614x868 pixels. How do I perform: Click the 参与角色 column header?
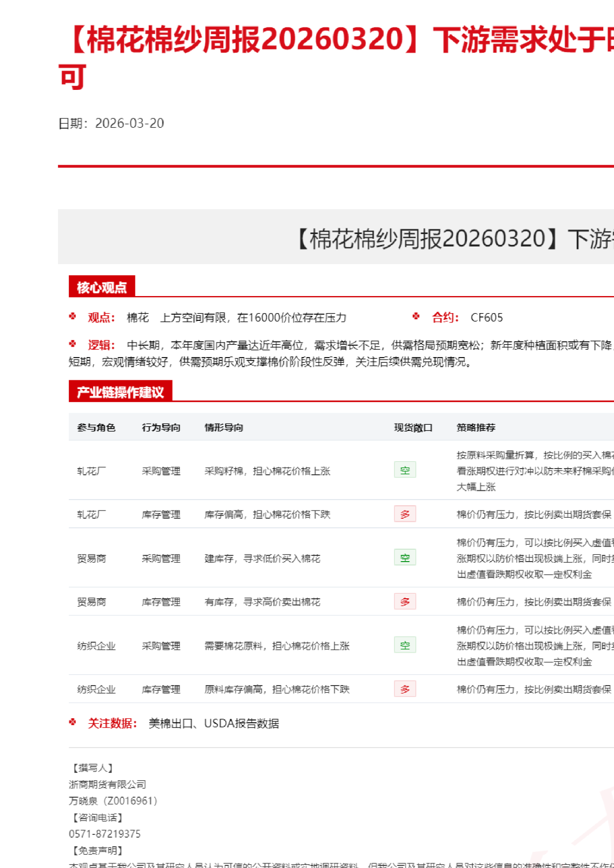(96, 428)
